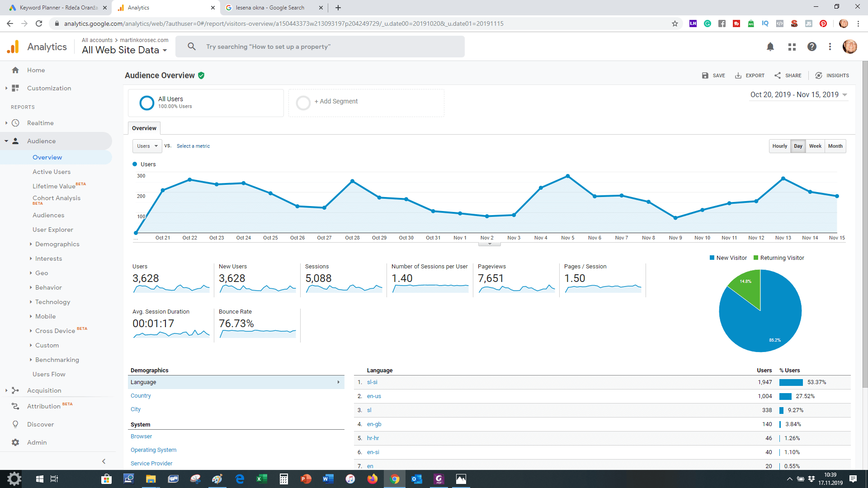Click the help question mark icon
Screen dimensions: 868x488
point(812,47)
